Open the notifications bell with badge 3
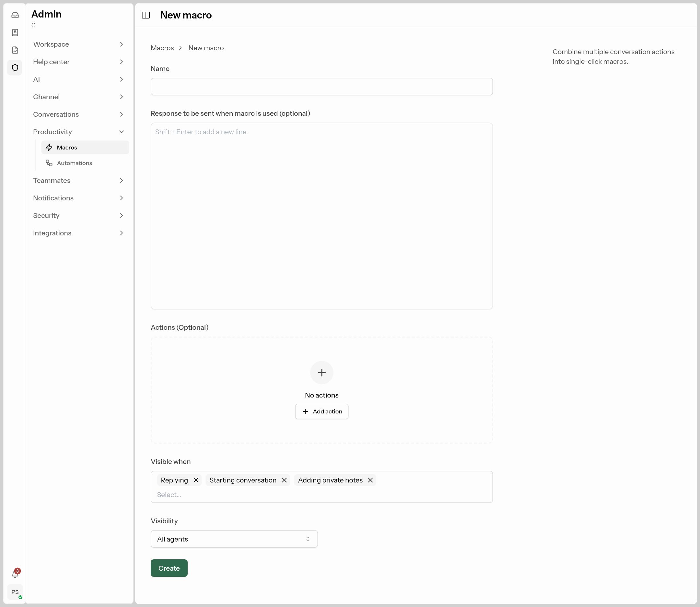700x607 pixels. tap(15, 573)
